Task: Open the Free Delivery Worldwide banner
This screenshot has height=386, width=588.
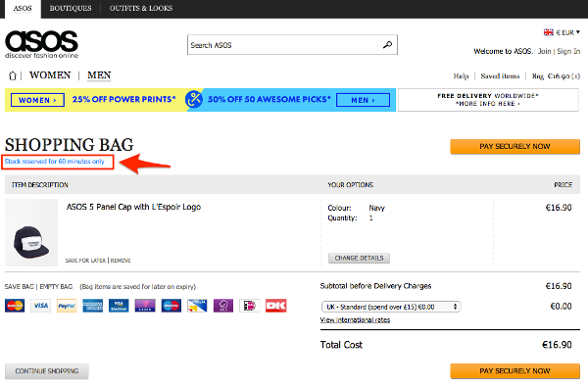Action: [488, 100]
